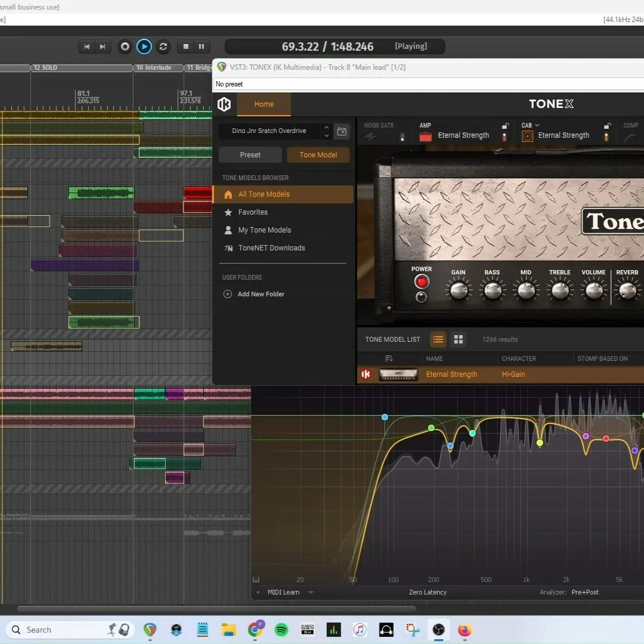Click MIDI Learn in the EQ plugin
Screen dimensions: 644x644
tap(283, 592)
